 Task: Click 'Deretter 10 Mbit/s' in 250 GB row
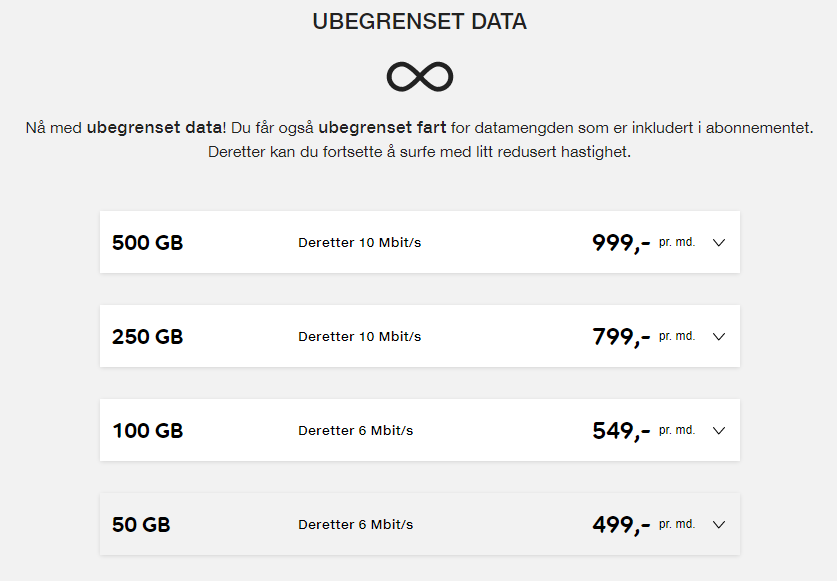[359, 336]
